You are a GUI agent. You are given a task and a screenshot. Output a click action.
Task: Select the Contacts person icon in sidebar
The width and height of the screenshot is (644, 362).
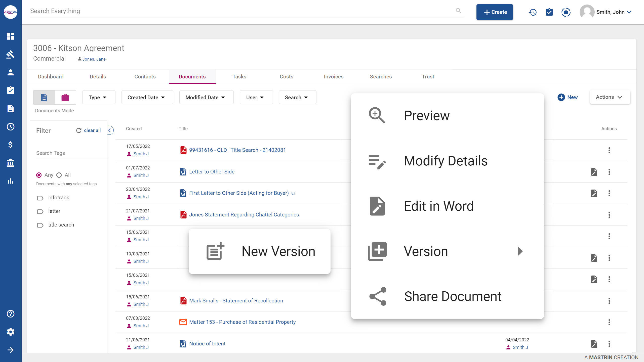tap(11, 72)
